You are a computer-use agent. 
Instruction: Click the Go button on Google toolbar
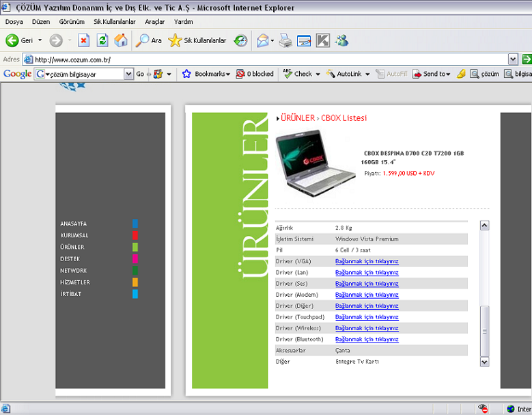coord(140,74)
